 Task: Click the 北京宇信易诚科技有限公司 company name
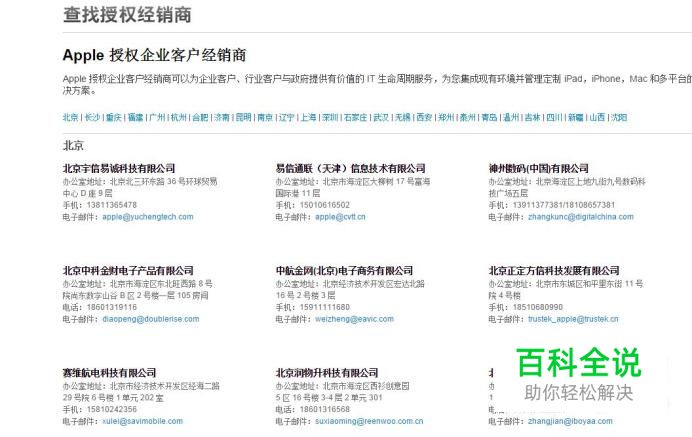(x=119, y=168)
